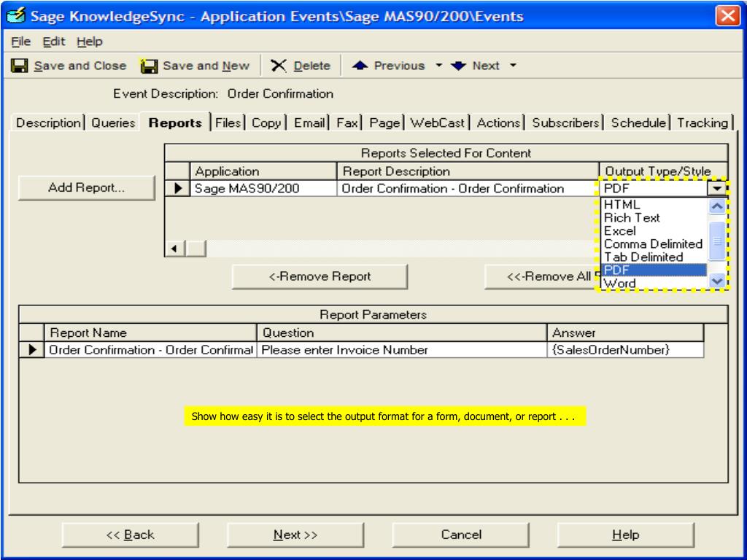Image resolution: width=747 pixels, height=560 pixels.
Task: Open the Previous dropdown arrow
Action: click(x=438, y=65)
